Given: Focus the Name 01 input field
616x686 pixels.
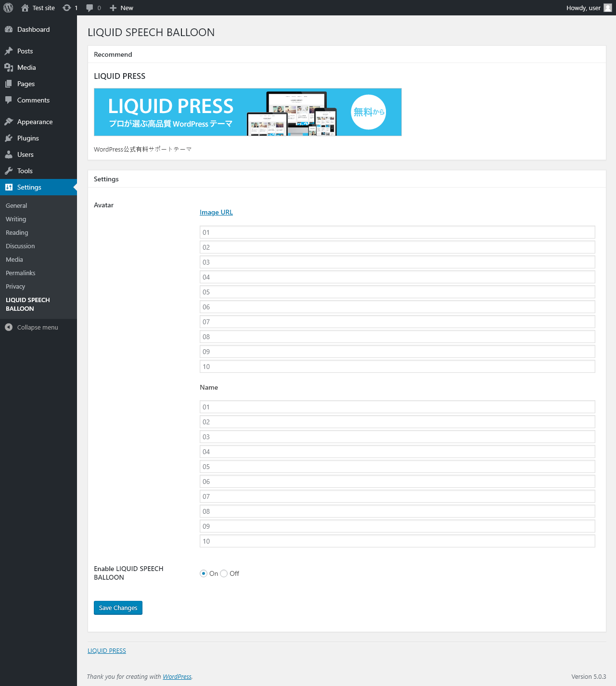Looking at the screenshot, I should [398, 407].
